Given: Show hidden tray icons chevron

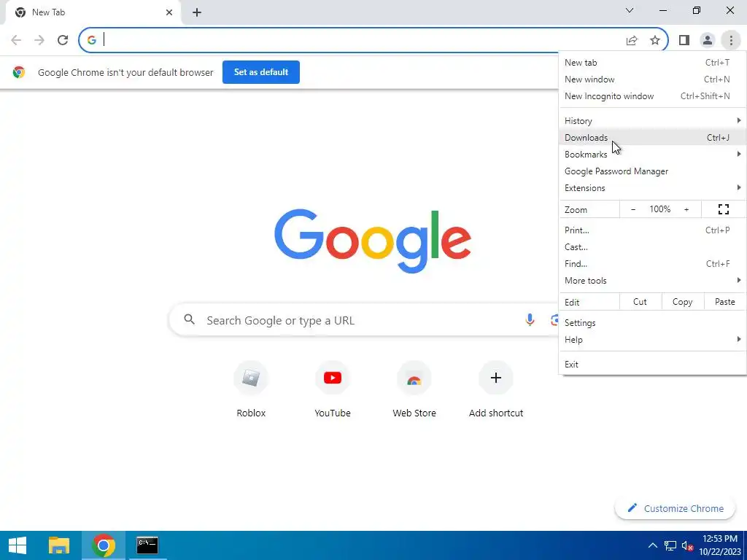Looking at the screenshot, I should tap(653, 545).
